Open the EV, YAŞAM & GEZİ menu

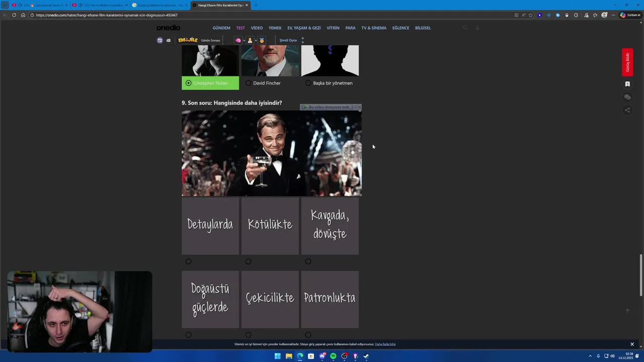[x=304, y=28]
